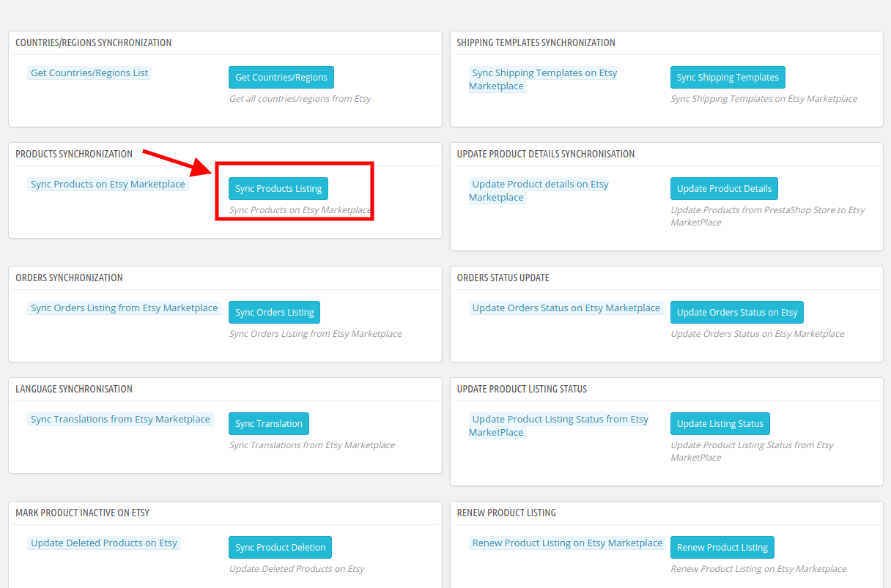Click italic 'Sync Orders Listing from Etsy Marketplace' description
Image resolution: width=891 pixels, height=588 pixels.
click(316, 334)
